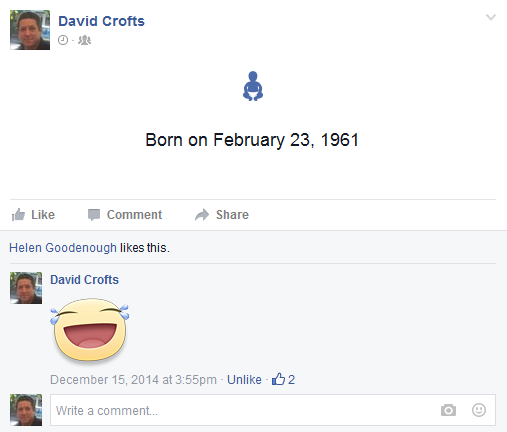
Task: Open the David Crofts post author link
Action: point(101,21)
